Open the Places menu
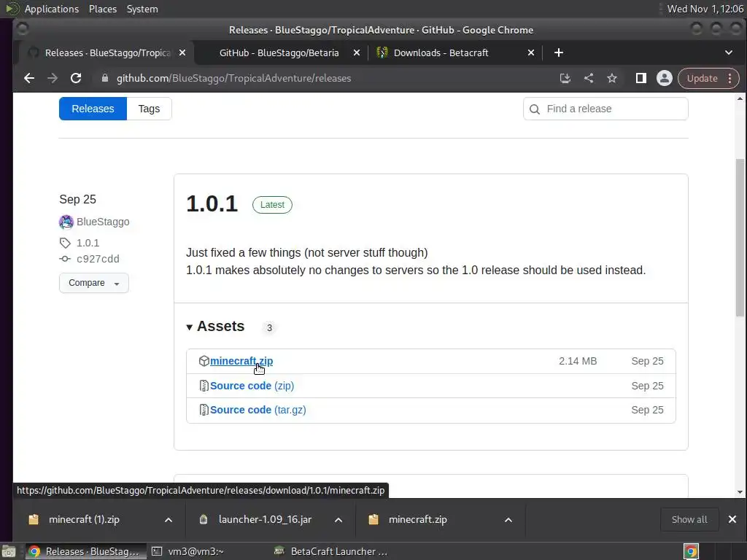The height and width of the screenshot is (560, 747). pyautogui.click(x=102, y=9)
